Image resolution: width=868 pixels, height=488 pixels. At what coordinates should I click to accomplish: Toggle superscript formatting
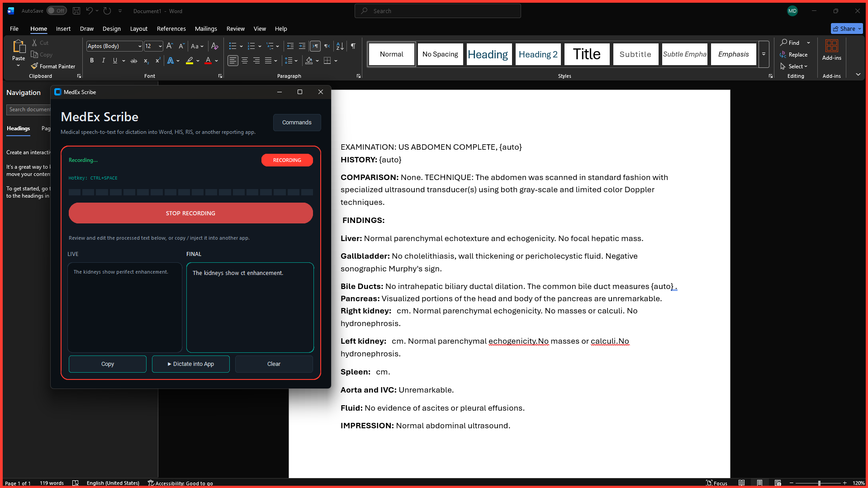pos(157,61)
